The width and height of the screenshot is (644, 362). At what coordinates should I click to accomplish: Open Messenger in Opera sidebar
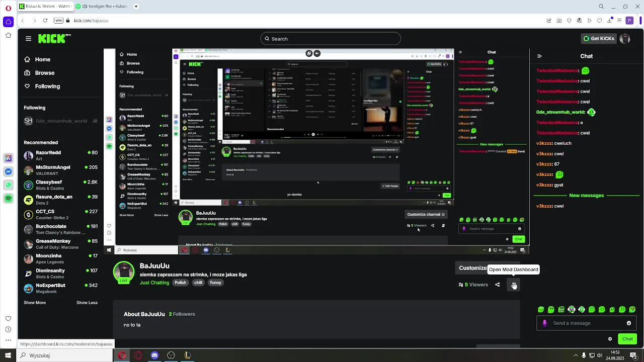point(8,171)
